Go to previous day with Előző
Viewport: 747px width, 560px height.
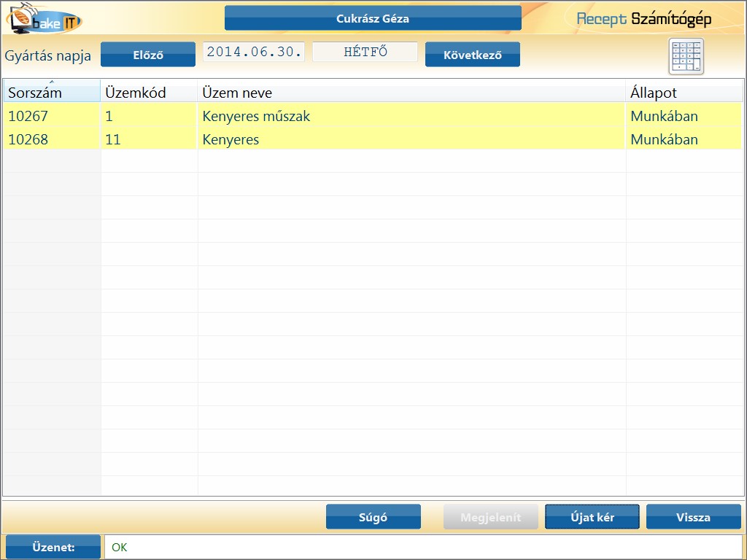(x=147, y=54)
